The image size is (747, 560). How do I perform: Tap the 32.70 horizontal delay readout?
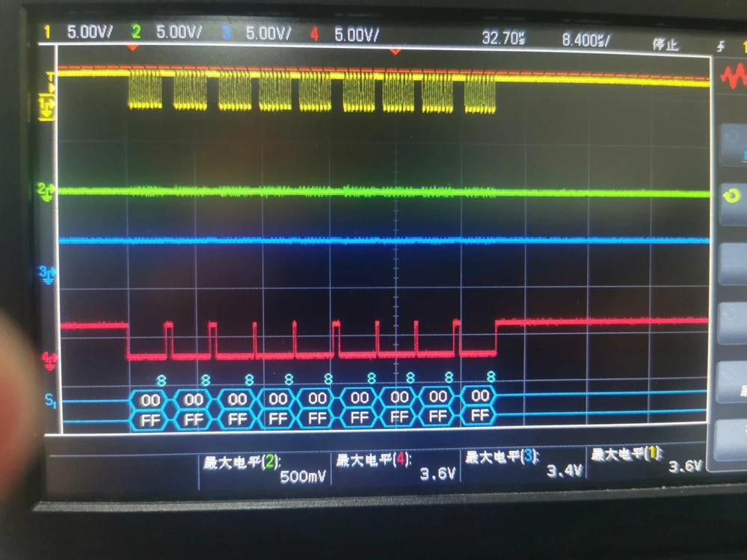point(503,37)
